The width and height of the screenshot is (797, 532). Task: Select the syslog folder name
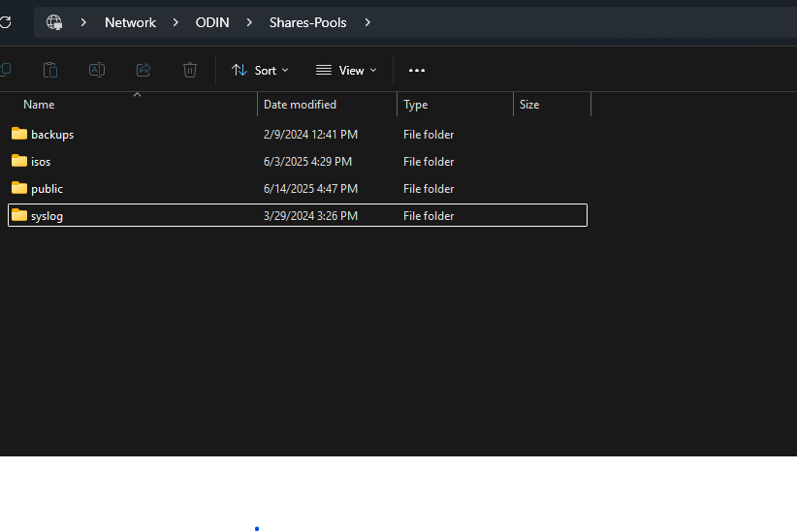pos(47,216)
